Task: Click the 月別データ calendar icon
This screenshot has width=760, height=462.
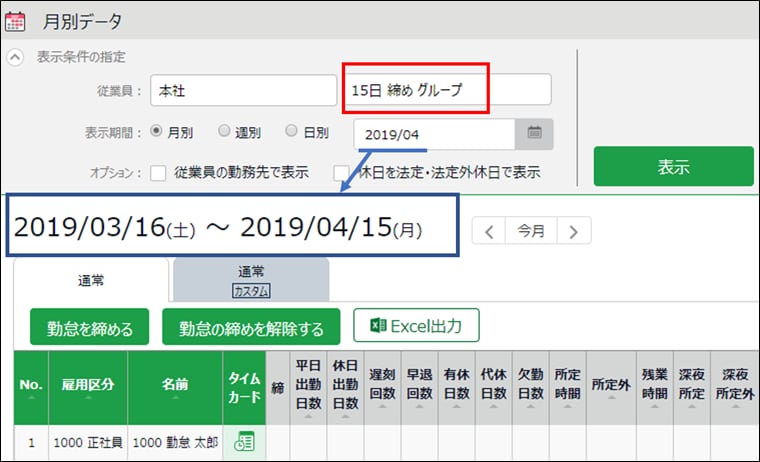Action: [15, 21]
